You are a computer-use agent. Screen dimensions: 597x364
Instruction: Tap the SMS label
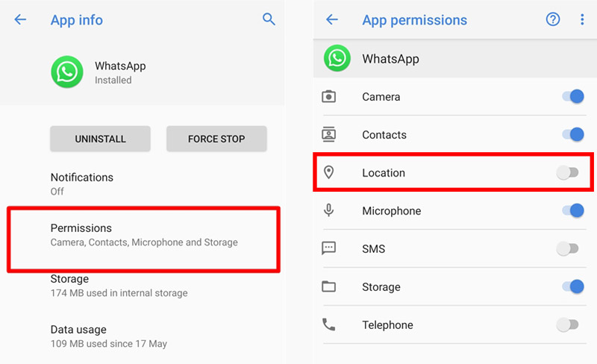click(x=374, y=249)
